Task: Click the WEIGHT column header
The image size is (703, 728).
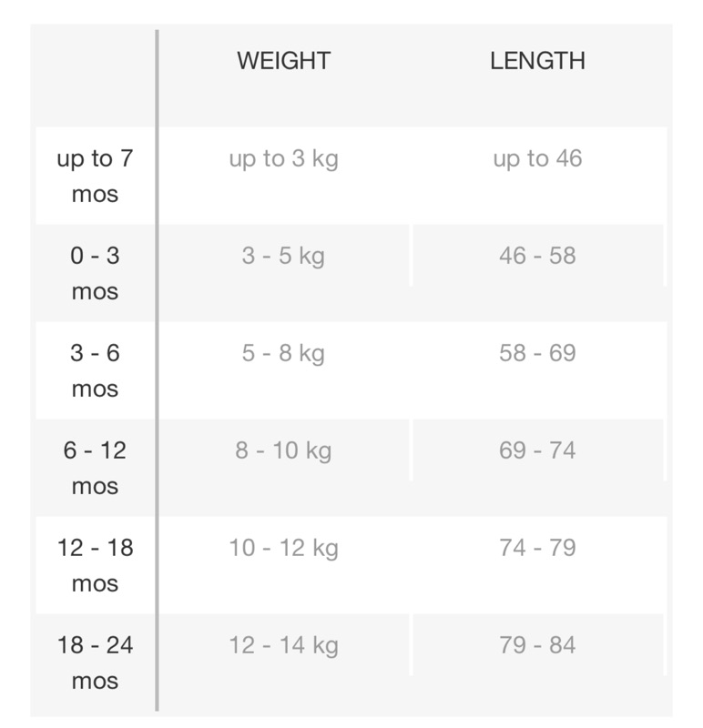Action: (x=283, y=61)
